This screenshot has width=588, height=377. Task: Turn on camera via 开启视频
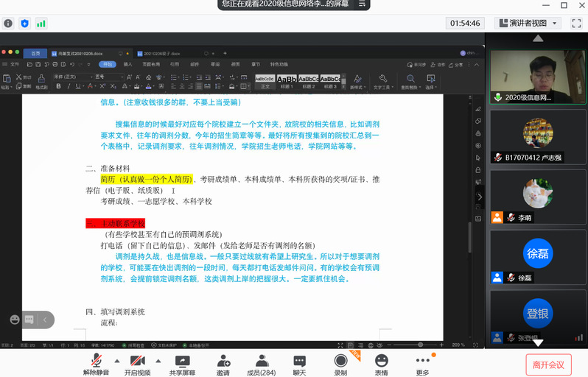click(137, 364)
